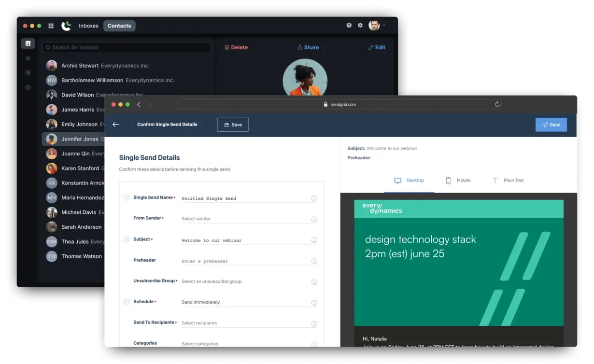Image resolution: width=594 pixels, height=364 pixels.
Task: Click the apps grid icon in Contacts header
Action: click(x=51, y=26)
